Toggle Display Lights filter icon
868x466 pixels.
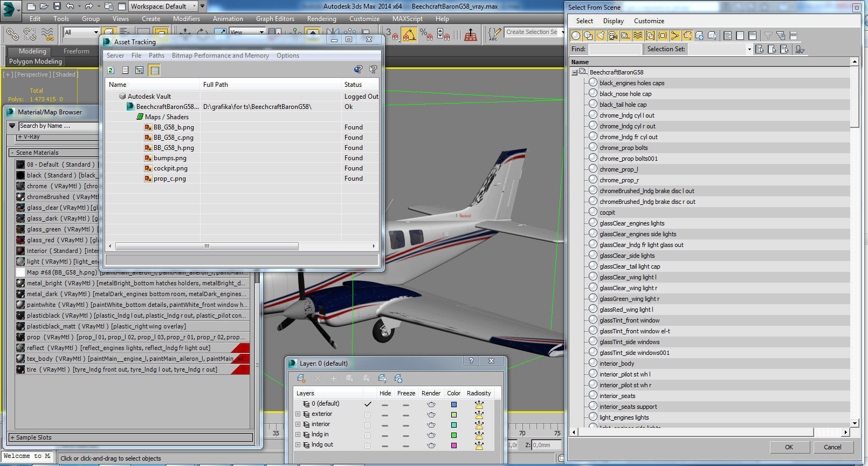(x=601, y=36)
